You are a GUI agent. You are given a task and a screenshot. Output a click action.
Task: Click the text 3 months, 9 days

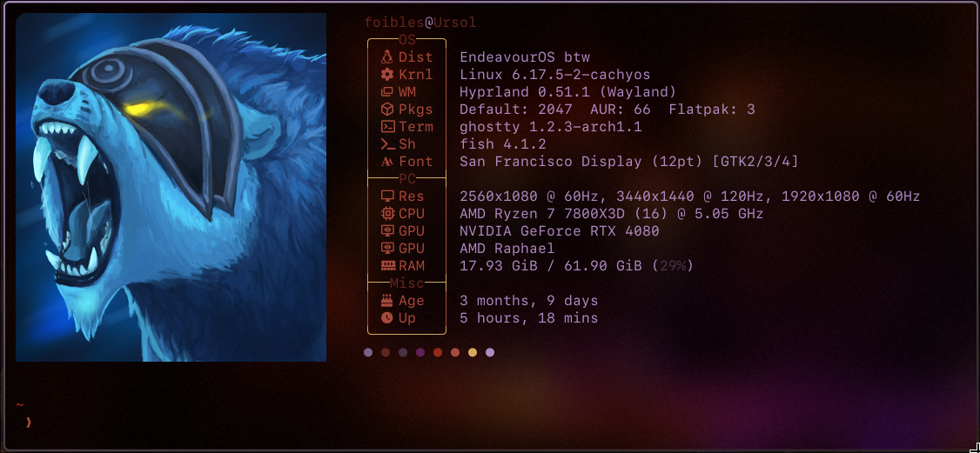pos(529,301)
